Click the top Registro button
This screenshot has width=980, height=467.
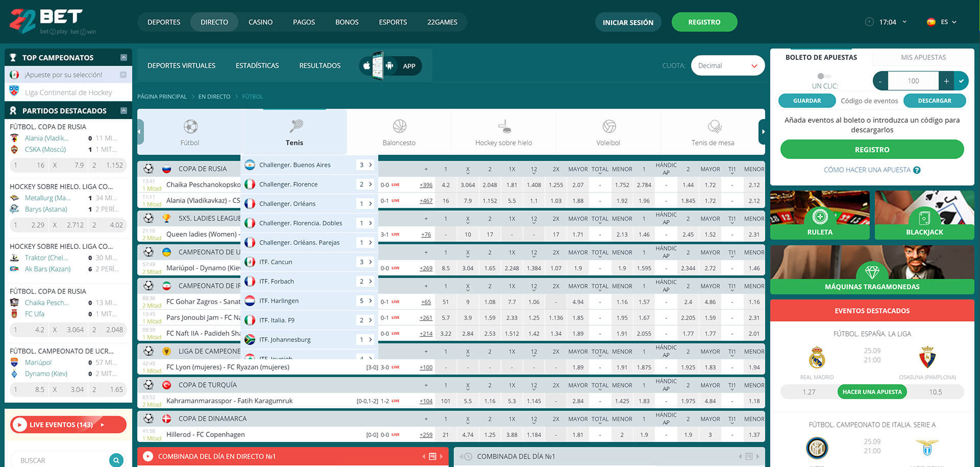click(x=704, y=22)
